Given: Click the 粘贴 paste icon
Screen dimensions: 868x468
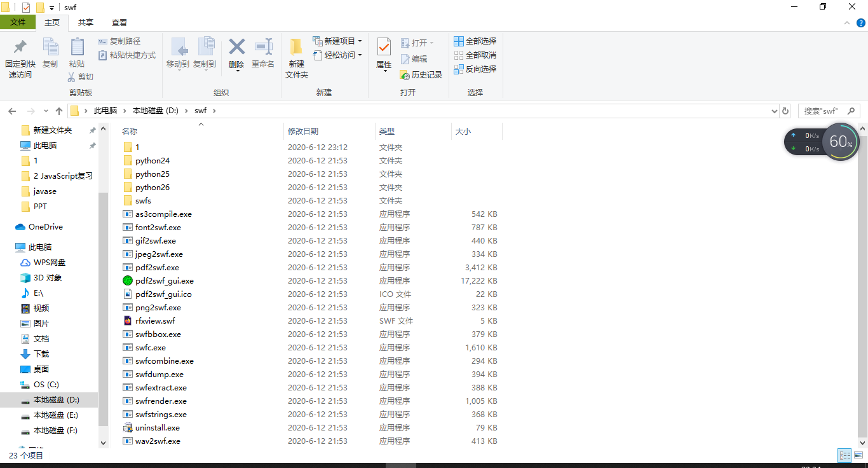Looking at the screenshot, I should point(77,47).
